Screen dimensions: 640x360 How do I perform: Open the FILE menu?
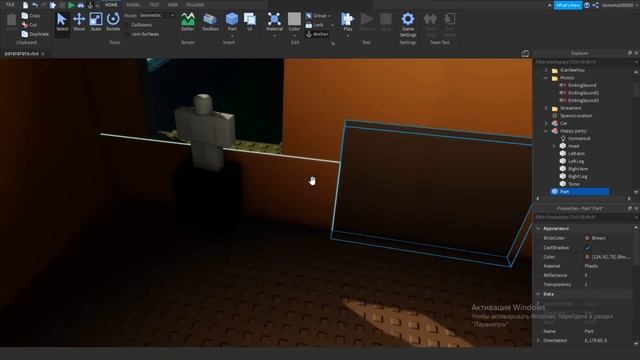[10, 4]
